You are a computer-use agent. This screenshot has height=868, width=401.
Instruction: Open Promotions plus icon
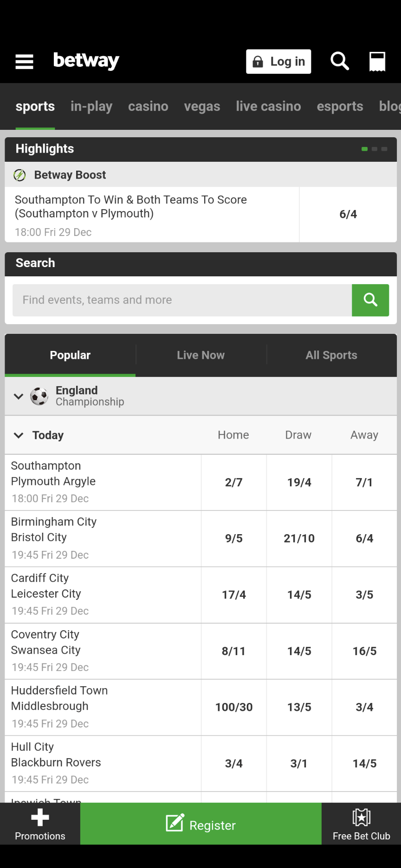click(40, 818)
